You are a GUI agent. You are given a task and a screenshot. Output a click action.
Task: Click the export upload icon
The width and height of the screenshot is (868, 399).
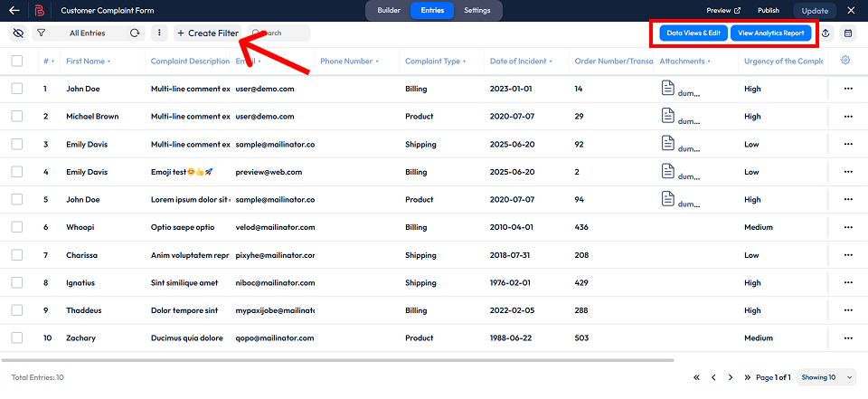[826, 33]
